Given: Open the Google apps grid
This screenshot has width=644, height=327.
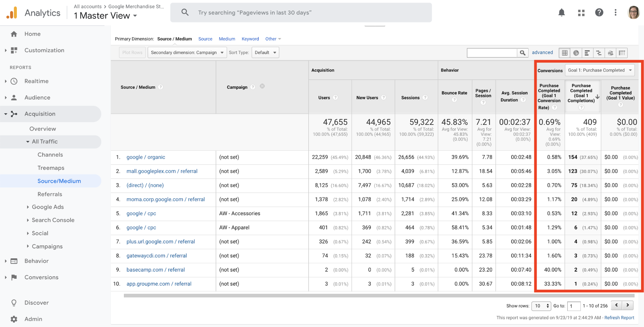Looking at the screenshot, I should pos(581,13).
